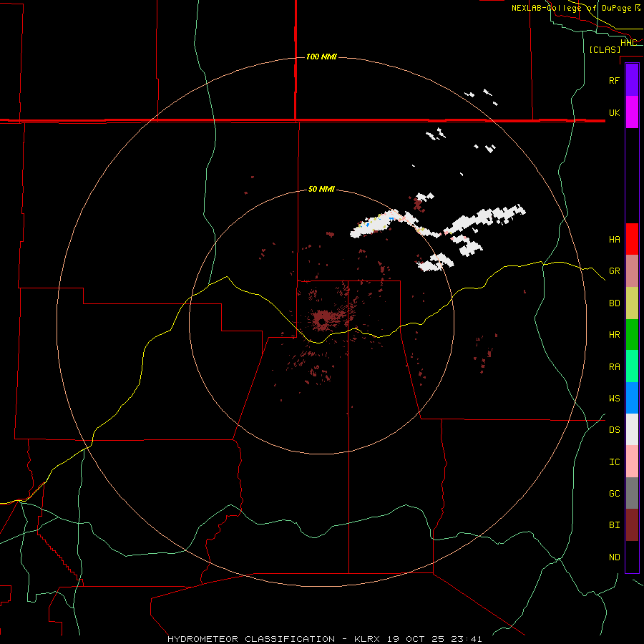The width and height of the screenshot is (644, 644).
Task: Click the GR legend color swatch
Action: coord(632,270)
